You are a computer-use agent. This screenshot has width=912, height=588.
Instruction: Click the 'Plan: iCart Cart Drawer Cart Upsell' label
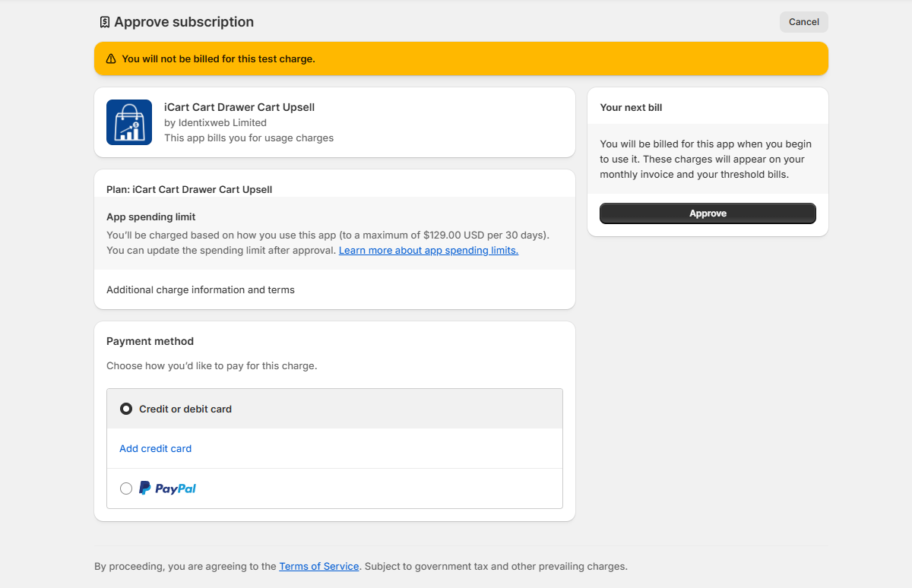[x=189, y=189]
